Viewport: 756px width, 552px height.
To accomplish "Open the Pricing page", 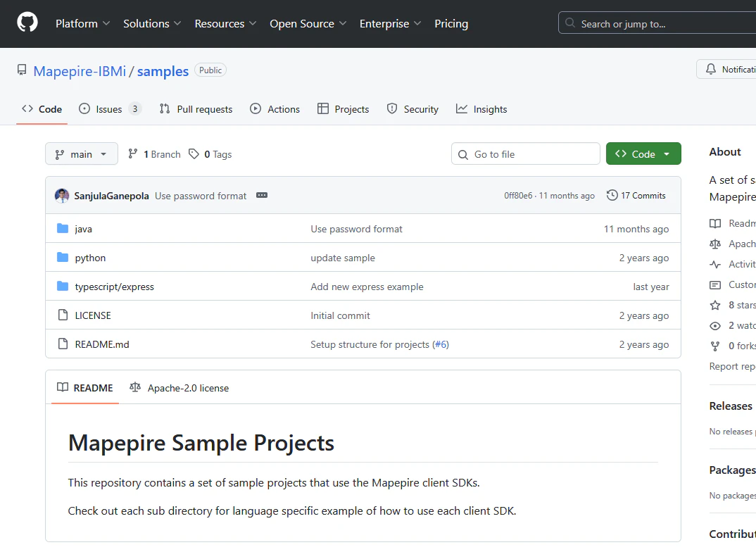I will (451, 24).
